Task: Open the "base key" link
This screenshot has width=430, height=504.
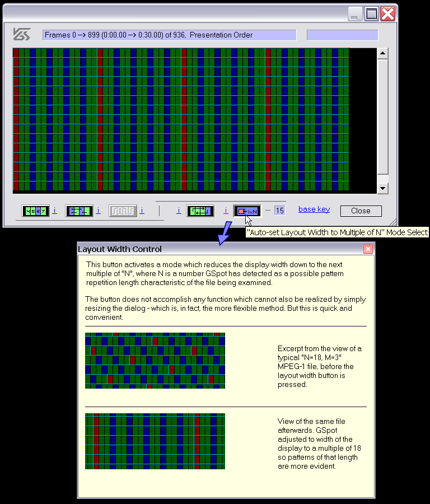Action: click(314, 209)
